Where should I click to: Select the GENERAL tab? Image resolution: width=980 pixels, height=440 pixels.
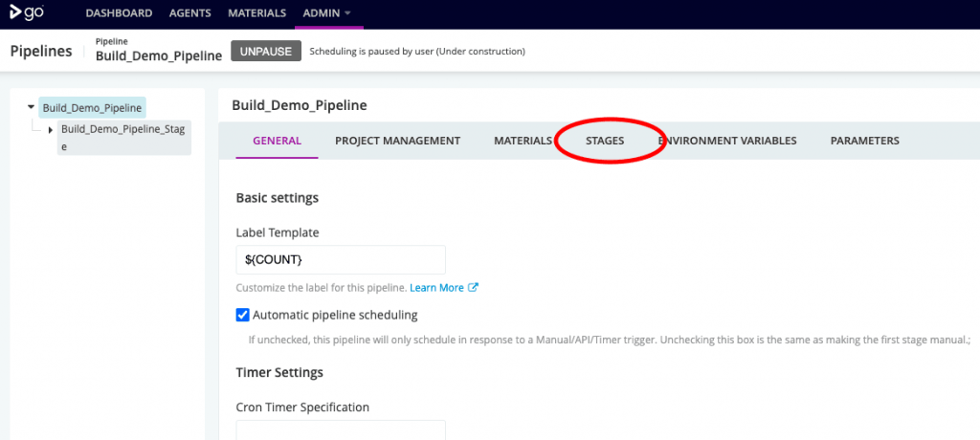point(277,141)
